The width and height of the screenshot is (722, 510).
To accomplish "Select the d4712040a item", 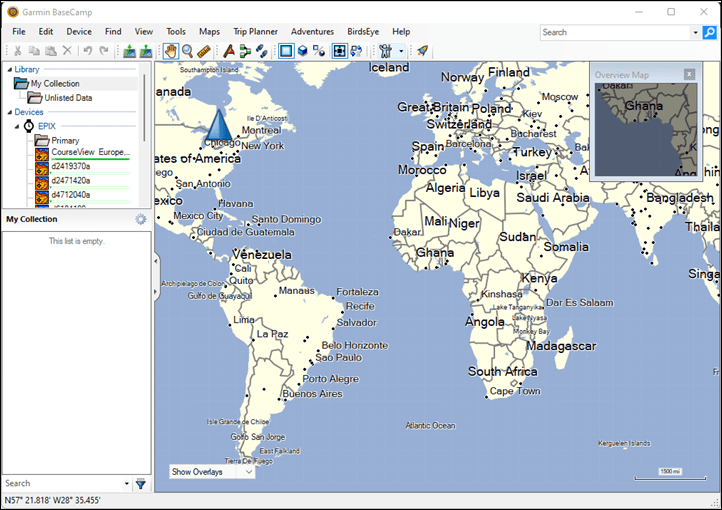I will pos(70,195).
